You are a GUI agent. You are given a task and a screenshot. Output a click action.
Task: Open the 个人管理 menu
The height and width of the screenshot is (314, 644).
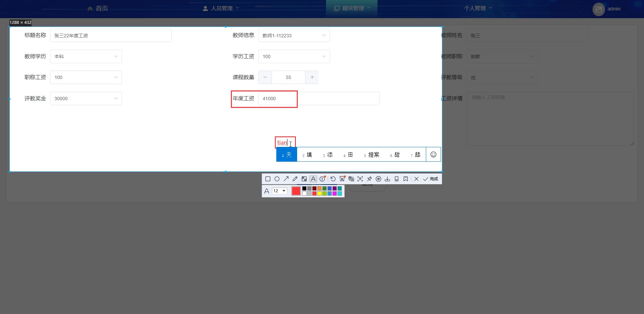pos(478,8)
